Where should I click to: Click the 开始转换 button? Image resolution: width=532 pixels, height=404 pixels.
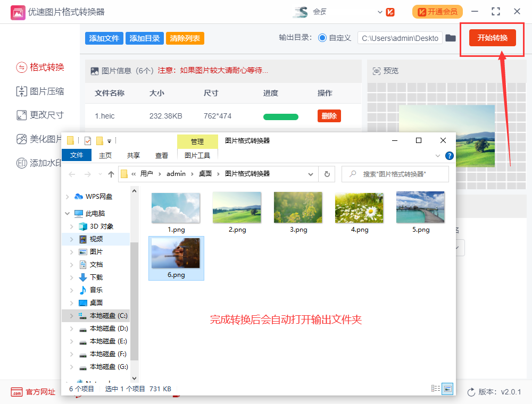coord(492,38)
